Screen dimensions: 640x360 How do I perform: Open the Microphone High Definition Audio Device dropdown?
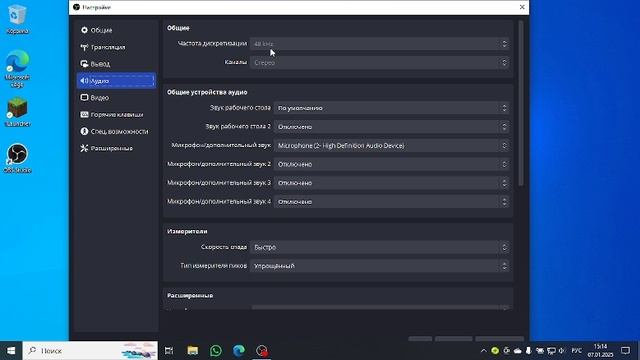(x=391, y=146)
